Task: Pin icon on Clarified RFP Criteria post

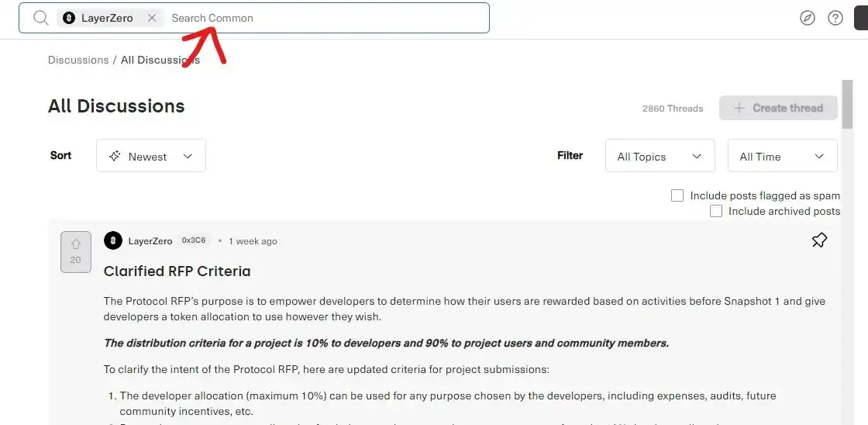Action: coord(819,240)
